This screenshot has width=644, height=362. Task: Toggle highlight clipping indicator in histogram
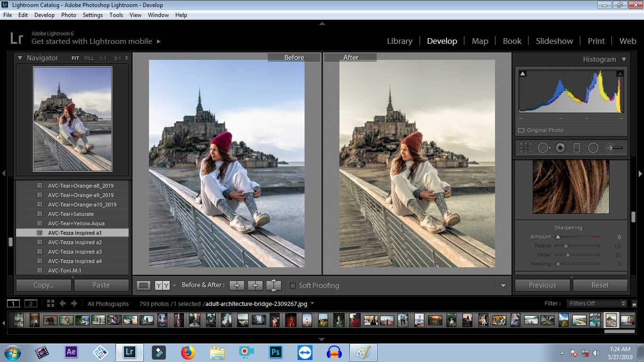tap(620, 74)
